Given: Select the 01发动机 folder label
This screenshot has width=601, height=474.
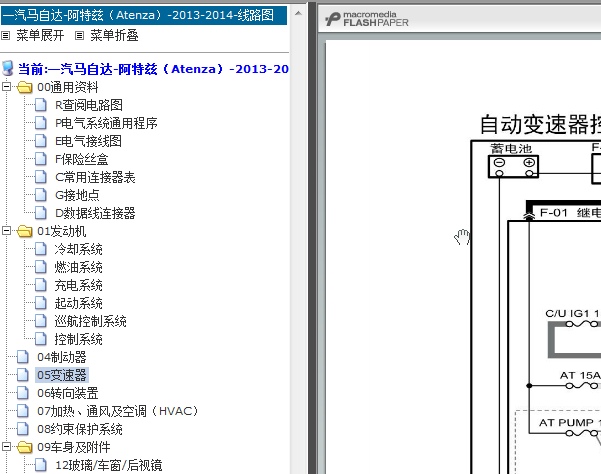Looking at the screenshot, I should pos(62,231).
